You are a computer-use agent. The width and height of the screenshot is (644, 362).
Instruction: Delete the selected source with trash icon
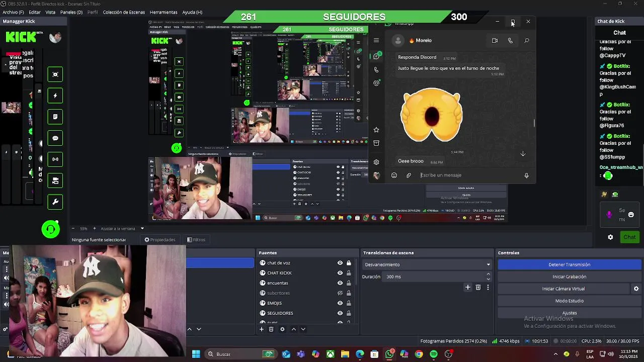pyautogui.click(x=271, y=329)
